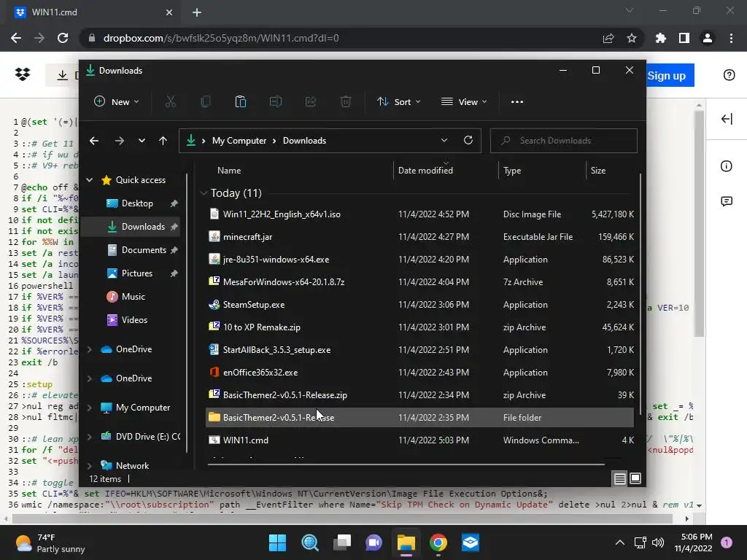The height and width of the screenshot is (560, 747).
Task: Click the Delete trash icon in Explorer
Action: [x=346, y=101]
